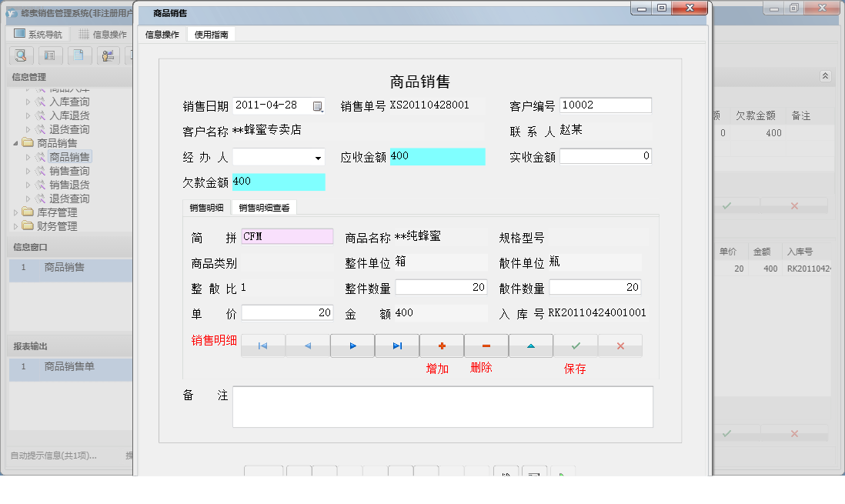
Task: Click the teal triangle edit icon
Action: [530, 345]
